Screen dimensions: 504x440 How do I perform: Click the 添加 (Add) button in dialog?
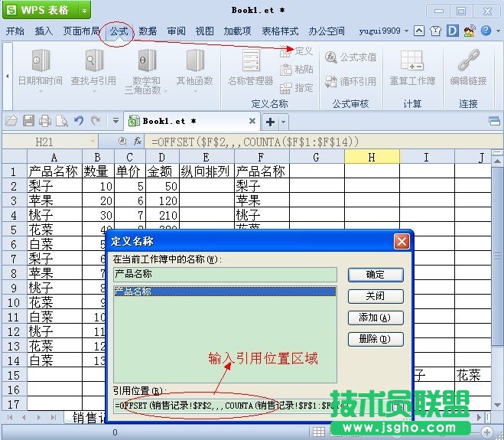(x=376, y=318)
